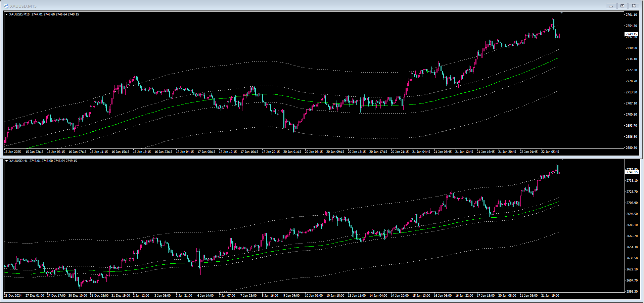Click the 2708.90 price scale label
The width and height of the screenshot is (644, 303).
[x=632, y=203]
